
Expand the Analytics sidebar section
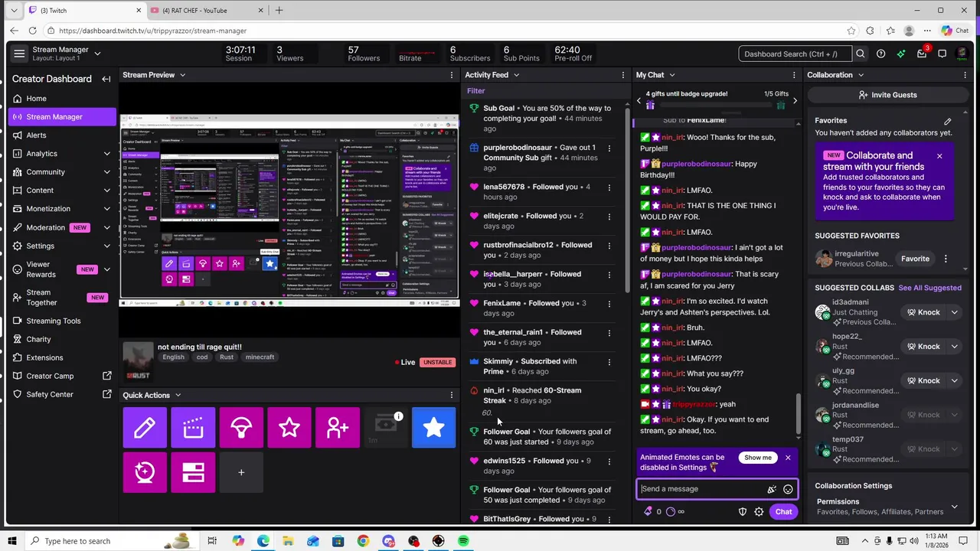tap(106, 154)
